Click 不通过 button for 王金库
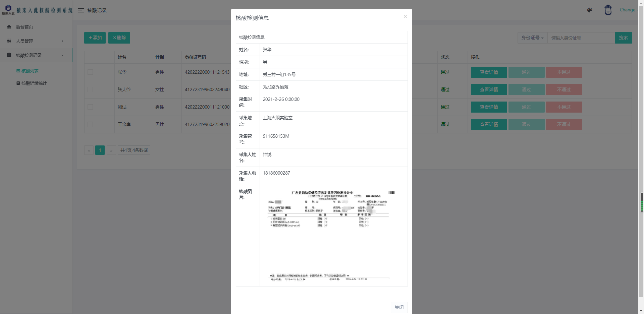 coord(564,124)
